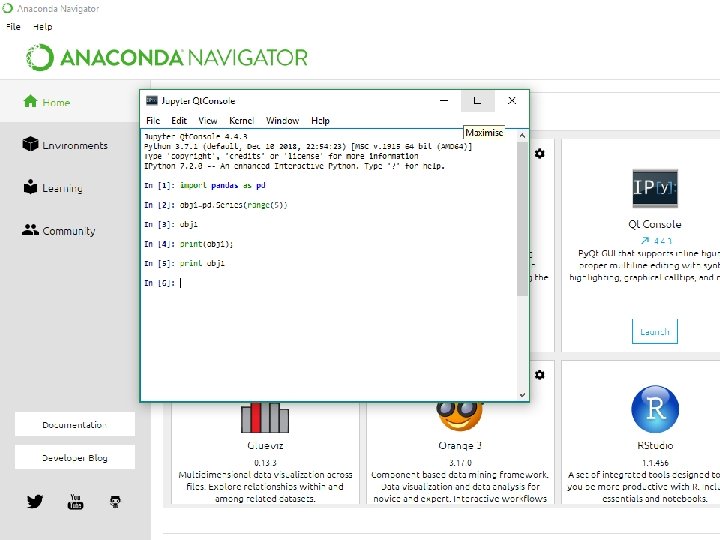This screenshot has height=540, width=720.
Task: Click the In [6] input prompt line
Action: pyautogui.click(x=163, y=283)
